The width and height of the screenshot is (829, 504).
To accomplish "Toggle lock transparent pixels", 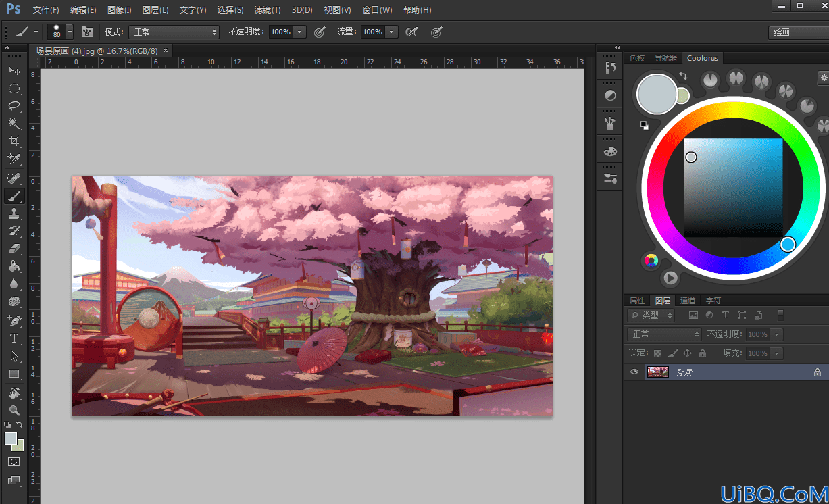I will 657,353.
